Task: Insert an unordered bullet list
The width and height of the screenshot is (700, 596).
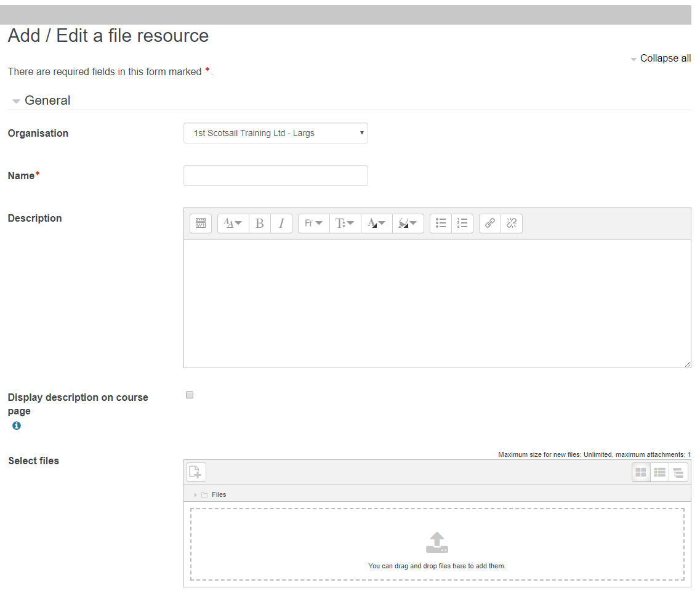Action: (x=441, y=223)
